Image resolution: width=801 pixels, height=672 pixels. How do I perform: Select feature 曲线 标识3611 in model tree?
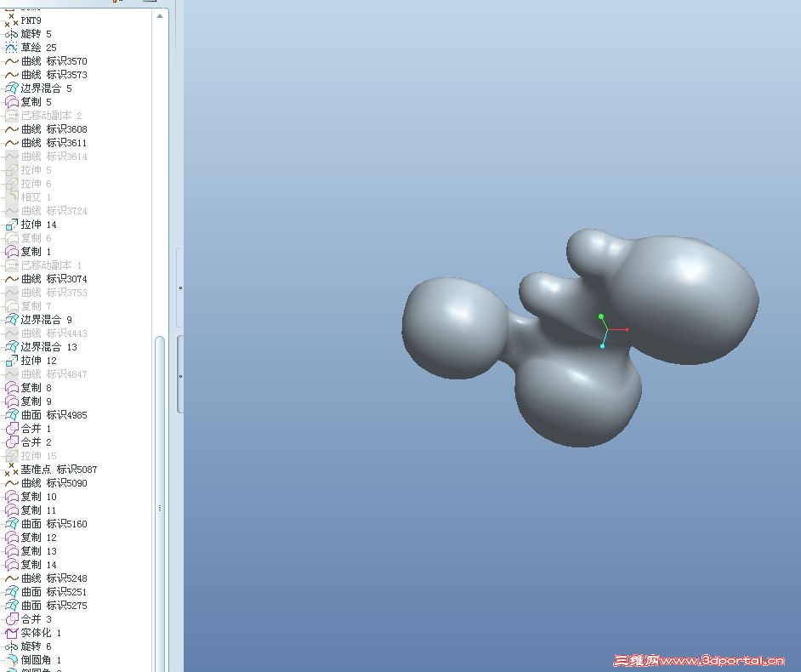point(54,143)
